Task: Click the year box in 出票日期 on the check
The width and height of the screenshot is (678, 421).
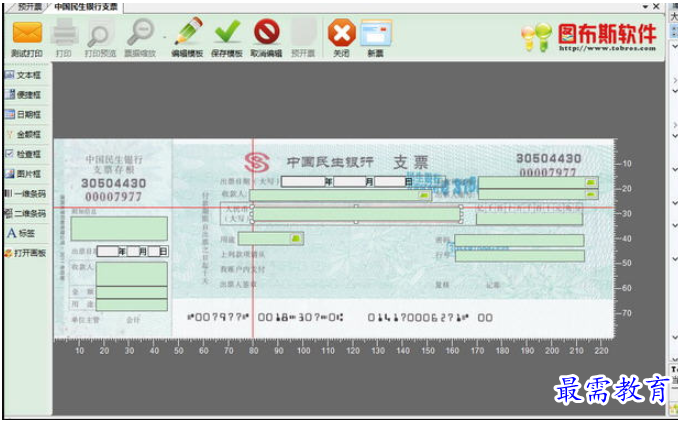Action: pos(304,182)
